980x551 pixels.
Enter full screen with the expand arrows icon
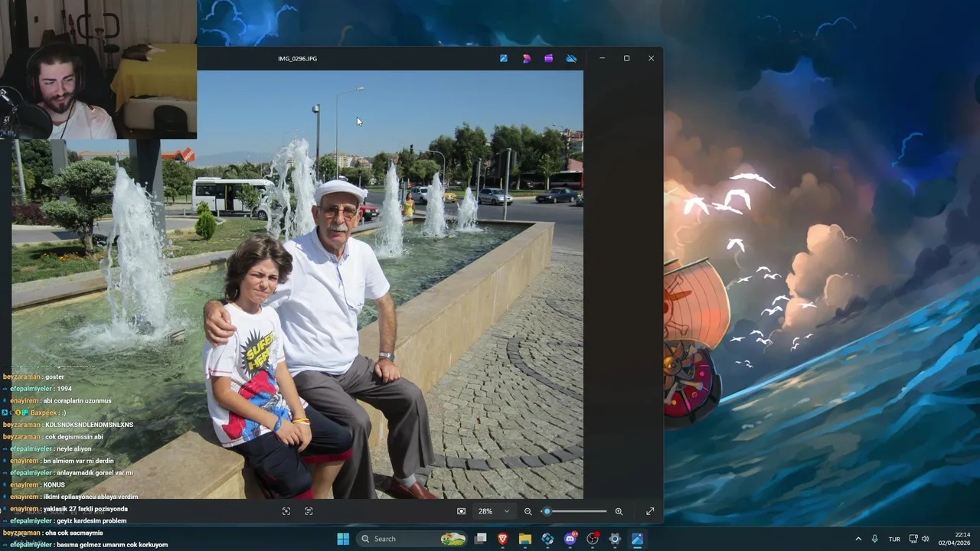tap(650, 511)
